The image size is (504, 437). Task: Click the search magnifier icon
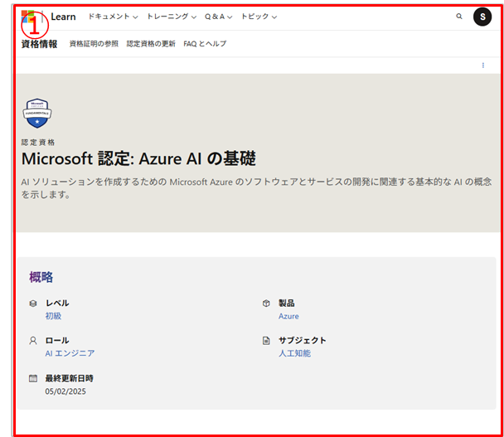pyautogui.click(x=459, y=16)
